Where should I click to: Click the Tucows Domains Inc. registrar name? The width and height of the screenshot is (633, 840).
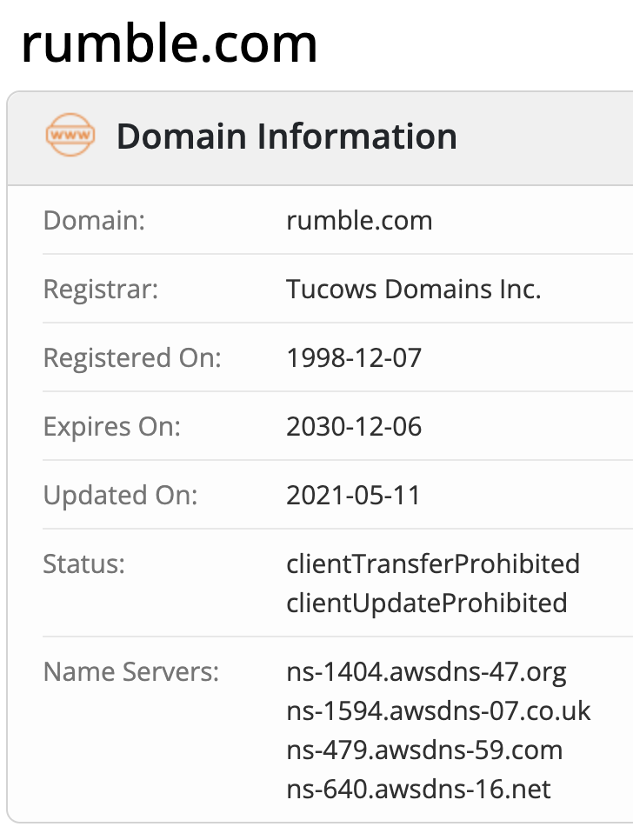(414, 289)
